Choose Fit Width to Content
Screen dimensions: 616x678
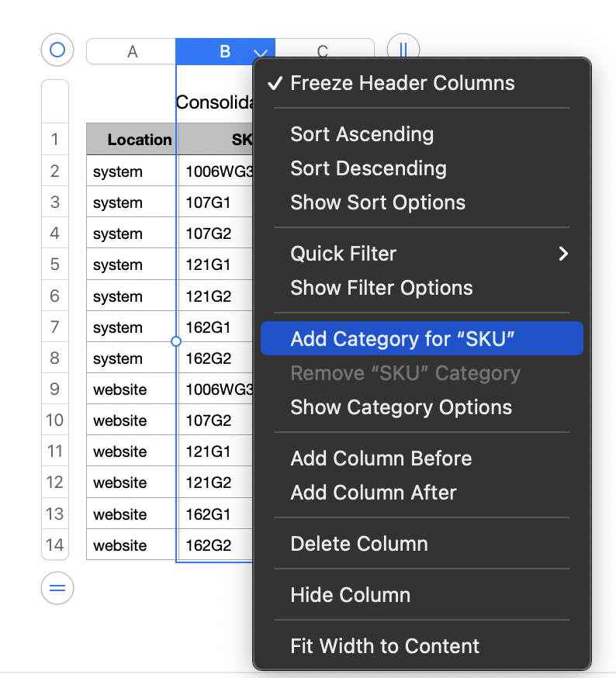[x=385, y=646]
